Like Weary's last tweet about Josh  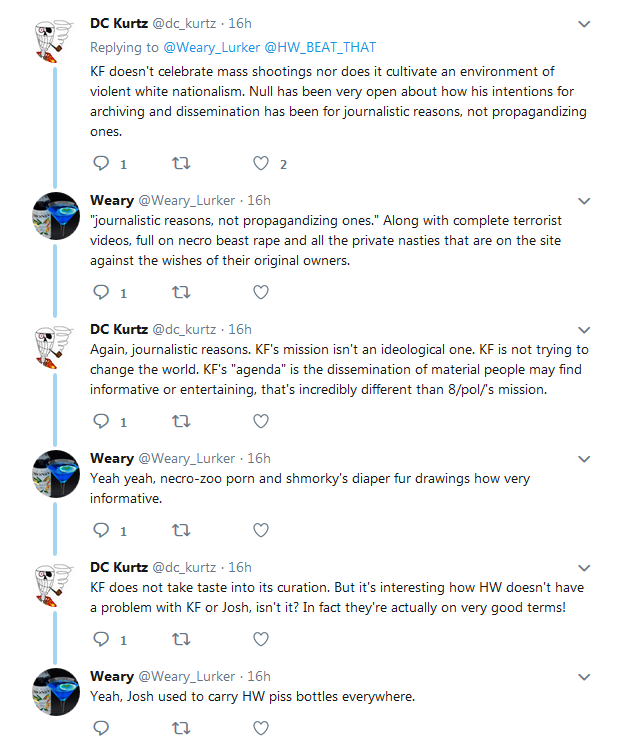[261, 728]
